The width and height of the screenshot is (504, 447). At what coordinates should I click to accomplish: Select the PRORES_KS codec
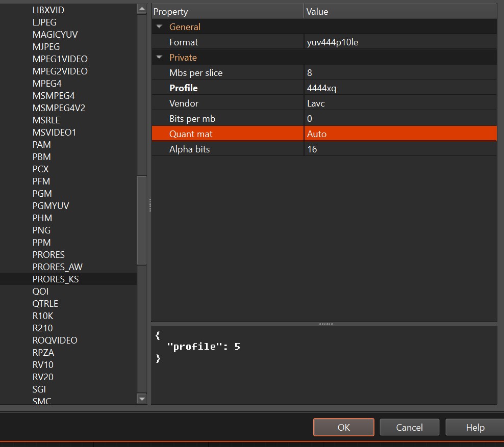56,279
